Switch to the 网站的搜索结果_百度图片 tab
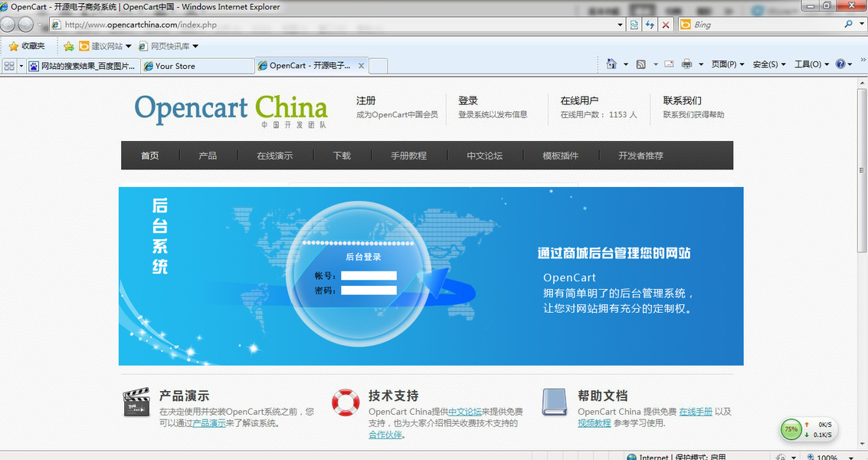This screenshot has height=460, width=868. [83, 66]
